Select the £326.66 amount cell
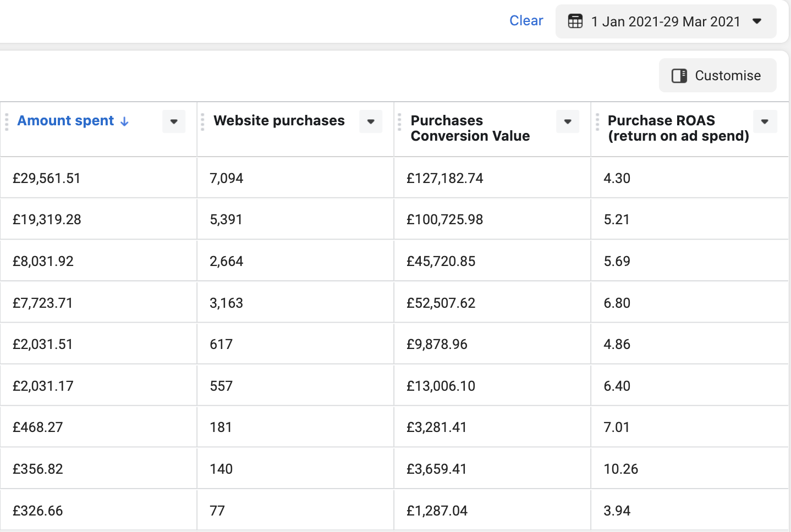The image size is (791, 532). [98, 511]
